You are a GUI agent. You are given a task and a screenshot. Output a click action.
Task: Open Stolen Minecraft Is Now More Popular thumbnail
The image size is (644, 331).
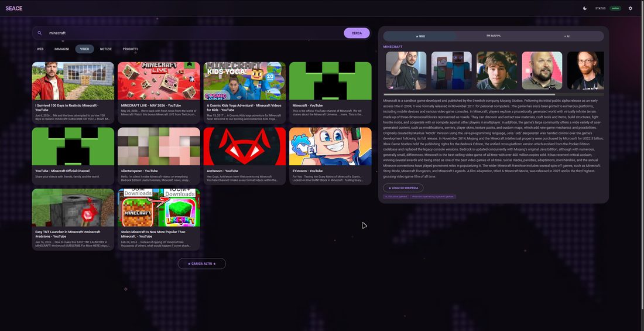tap(159, 207)
